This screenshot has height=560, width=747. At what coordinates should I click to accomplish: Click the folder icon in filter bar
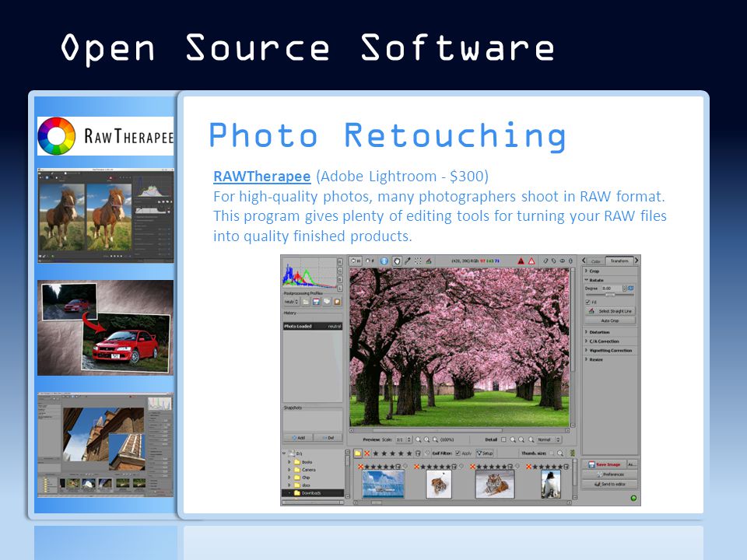tap(358, 453)
